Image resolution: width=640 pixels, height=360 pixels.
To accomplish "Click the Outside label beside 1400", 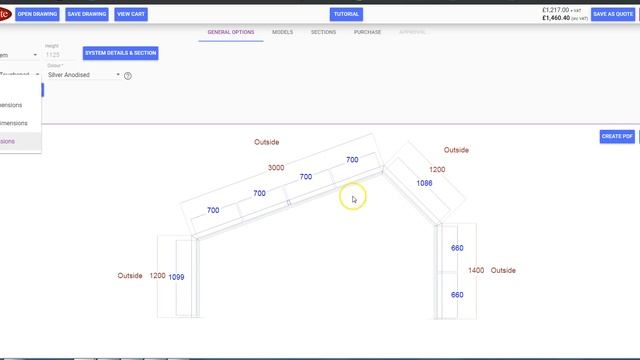I will (503, 271).
